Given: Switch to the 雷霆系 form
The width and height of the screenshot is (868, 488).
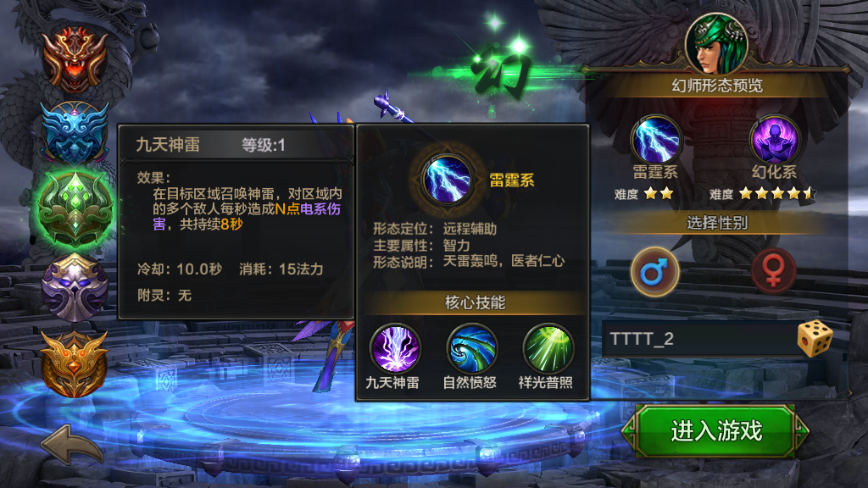Looking at the screenshot, I should pyautogui.click(x=656, y=140).
